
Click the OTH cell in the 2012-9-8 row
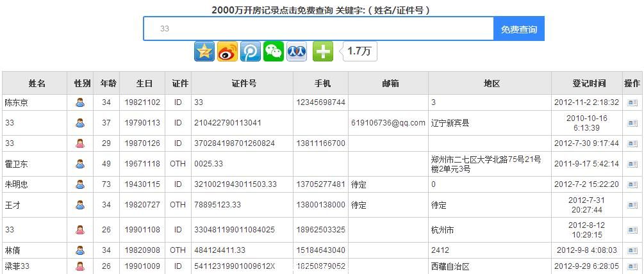(x=178, y=250)
